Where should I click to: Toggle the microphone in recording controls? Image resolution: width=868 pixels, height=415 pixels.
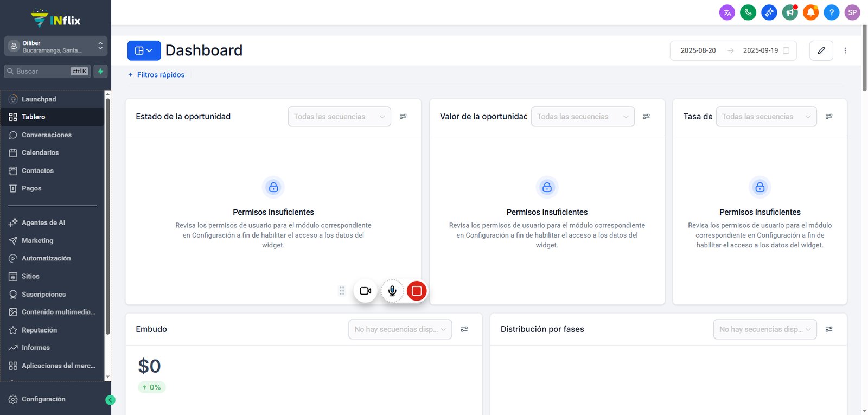point(392,291)
